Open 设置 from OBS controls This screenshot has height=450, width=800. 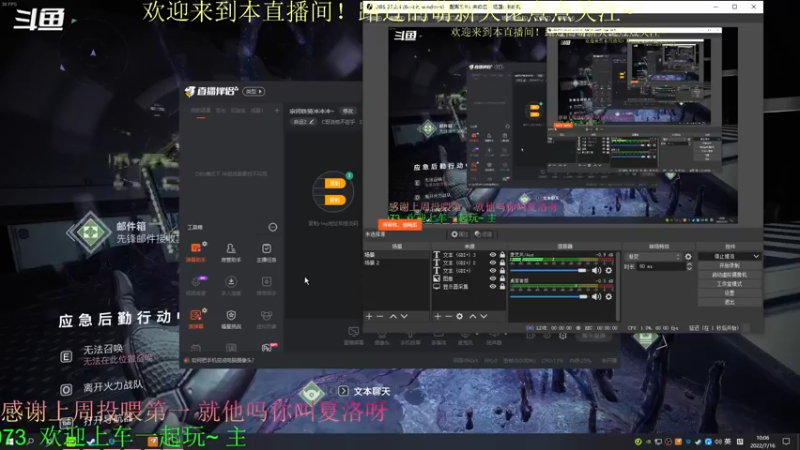coord(729,293)
